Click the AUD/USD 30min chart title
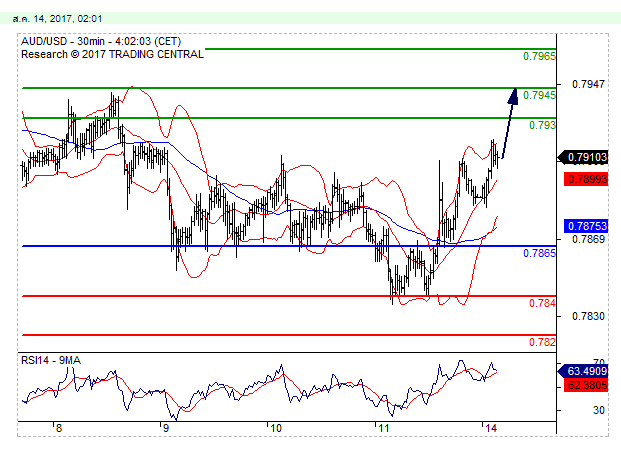 [101, 41]
